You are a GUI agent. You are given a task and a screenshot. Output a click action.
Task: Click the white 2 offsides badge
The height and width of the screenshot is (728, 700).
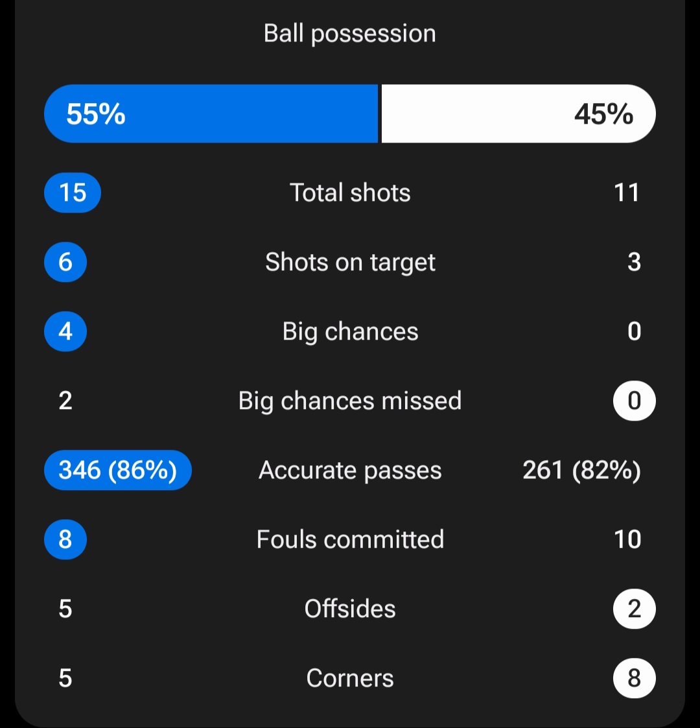tap(634, 609)
